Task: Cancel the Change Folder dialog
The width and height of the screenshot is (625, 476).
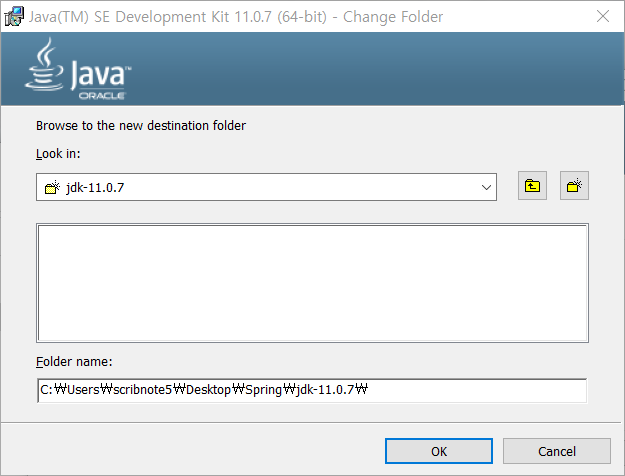Action: coord(556,451)
